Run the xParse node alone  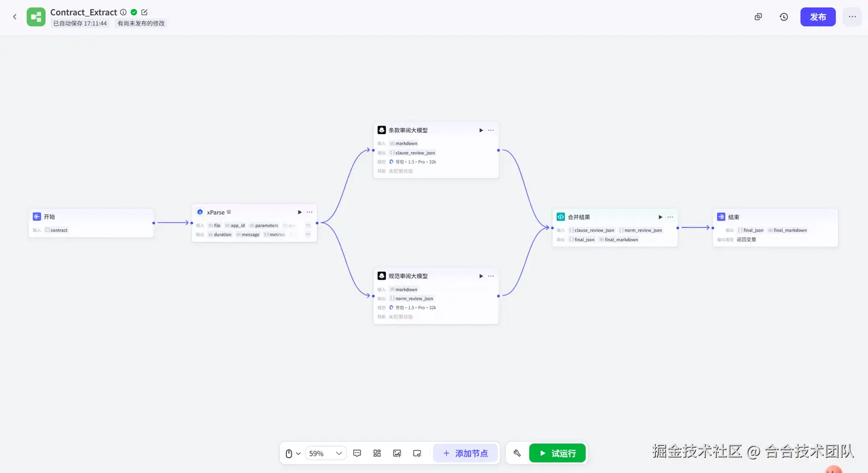tap(300, 212)
